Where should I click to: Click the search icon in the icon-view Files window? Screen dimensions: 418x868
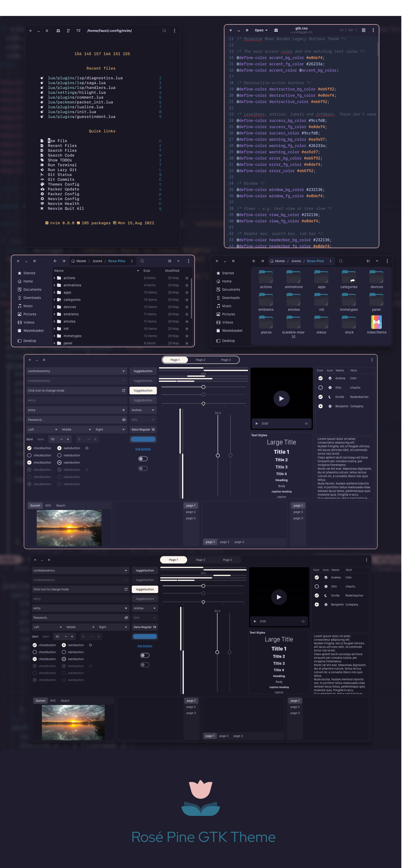pyautogui.click(x=341, y=261)
